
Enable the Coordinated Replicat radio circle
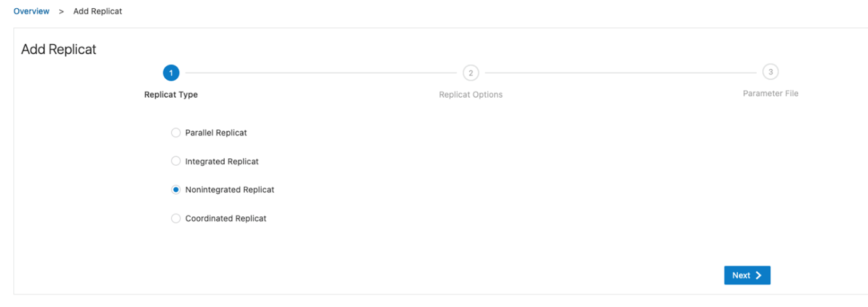[x=176, y=219]
